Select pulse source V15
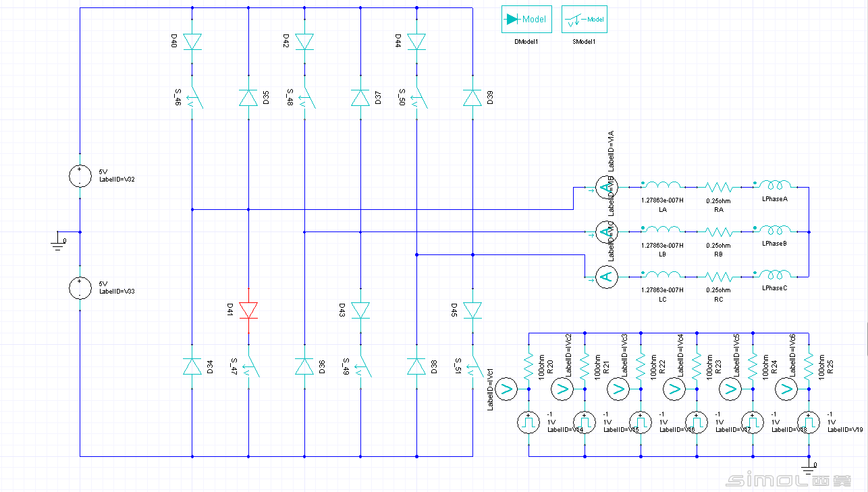 point(585,422)
